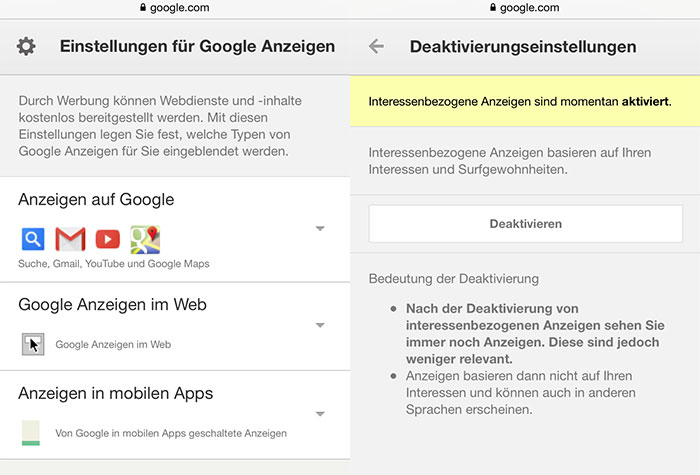Click the Google Maps icon
Viewport: 700px width, 475px height.
pos(145,239)
